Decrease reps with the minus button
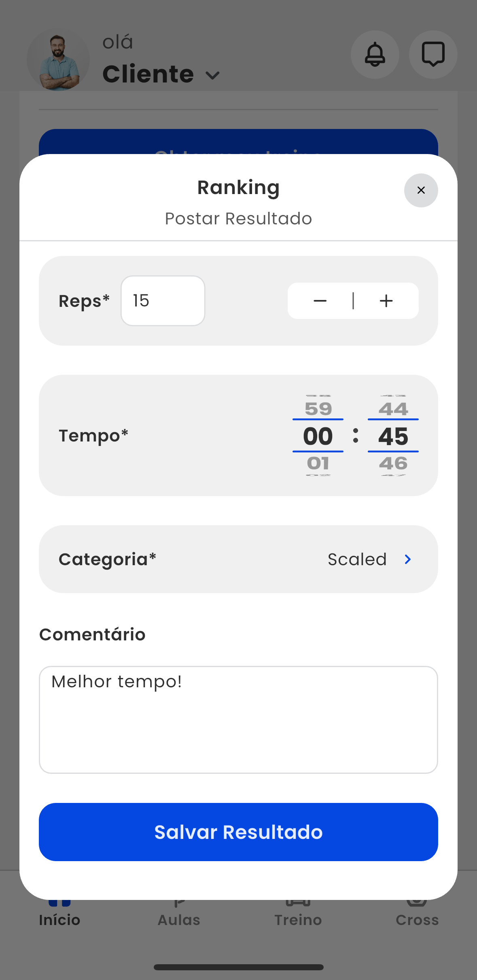Viewport: 477px width, 980px height. pyautogui.click(x=320, y=301)
